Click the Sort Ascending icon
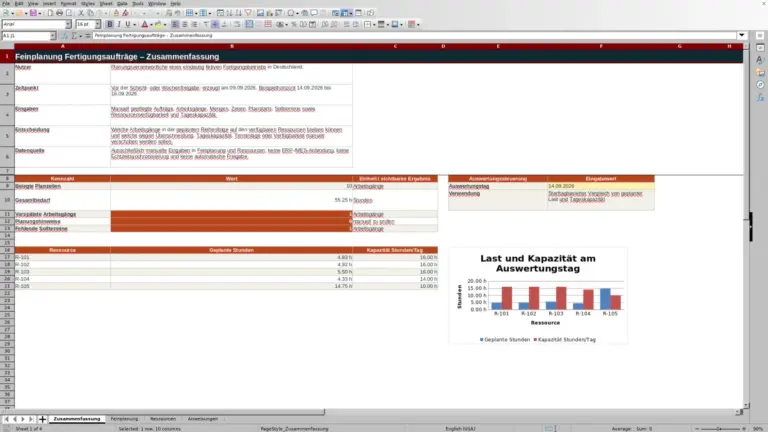This screenshot has height=432, width=768. click(x=229, y=13)
